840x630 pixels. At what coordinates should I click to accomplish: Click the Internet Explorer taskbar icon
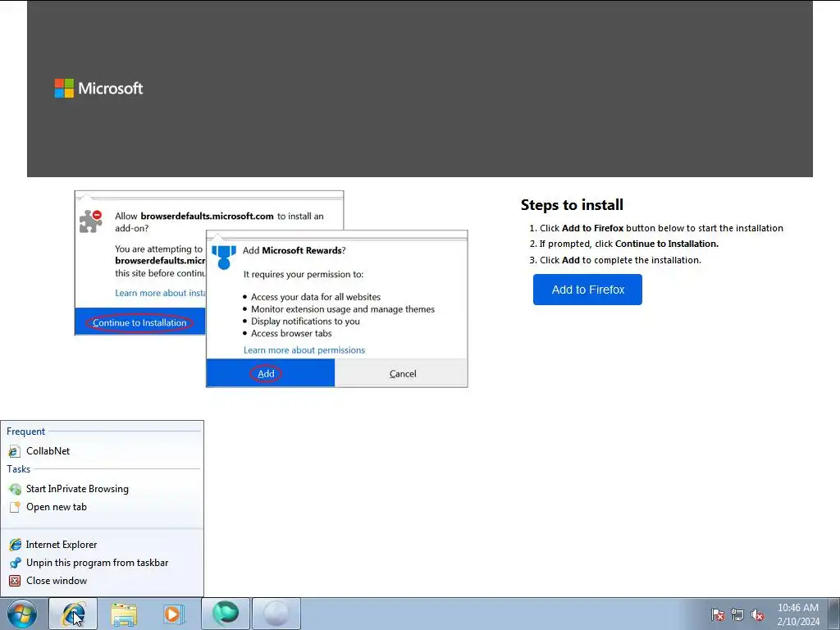click(x=73, y=614)
